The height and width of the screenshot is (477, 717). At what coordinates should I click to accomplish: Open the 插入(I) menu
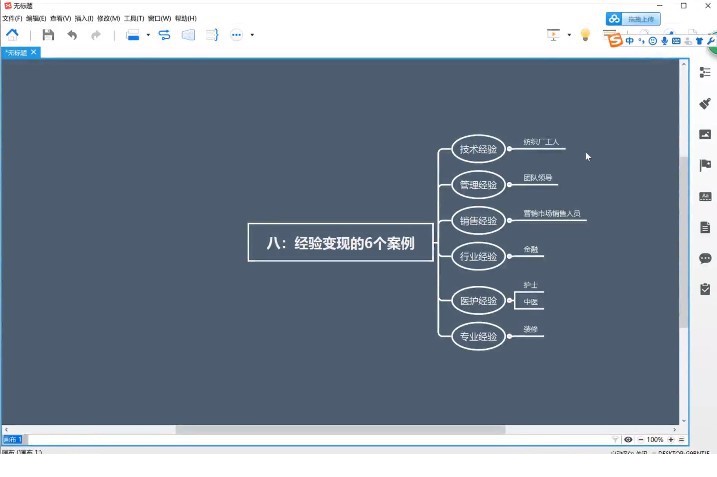pos(84,18)
